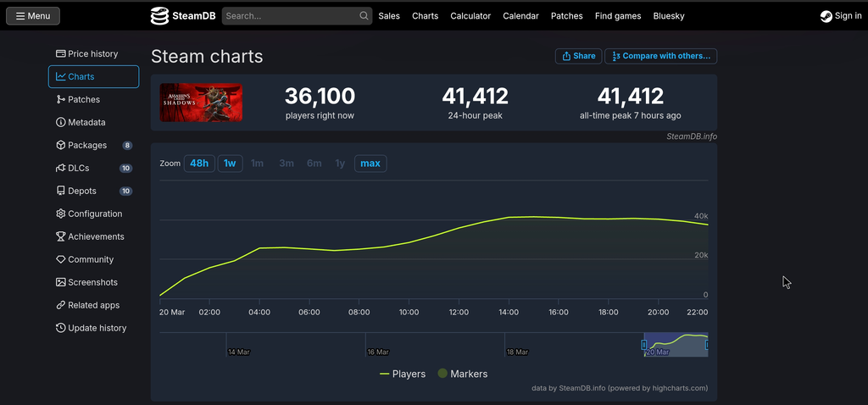Click the Steam charts heading
The height and width of the screenshot is (405, 868).
coord(207,57)
